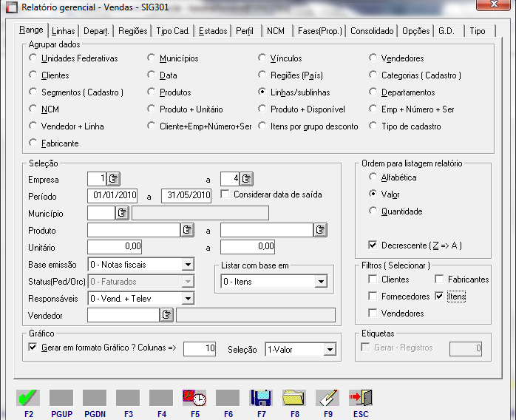Toggle Decrescente (Z => A) checkbox
Viewport: 516px width, 420px height.
pyautogui.click(x=373, y=245)
